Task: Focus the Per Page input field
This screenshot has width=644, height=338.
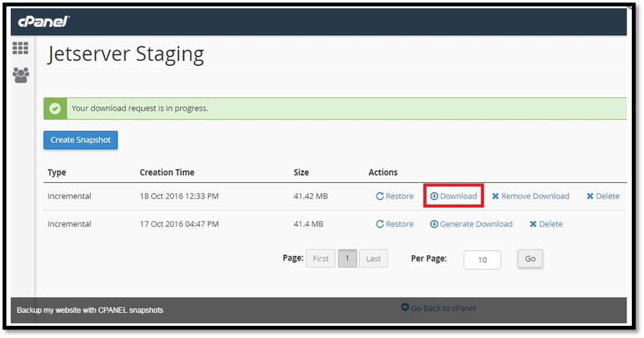Action: coord(482,260)
